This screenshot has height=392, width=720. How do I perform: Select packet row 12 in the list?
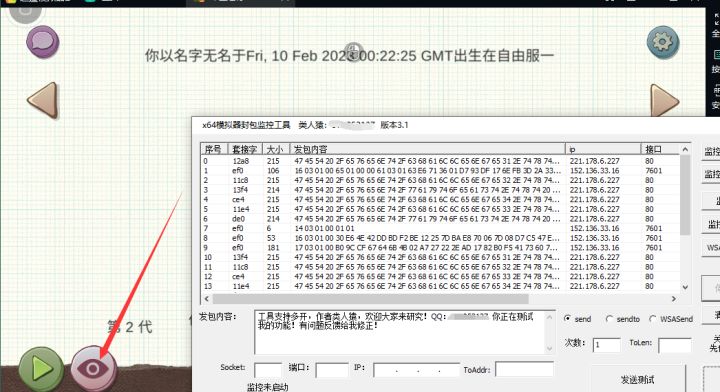(440, 277)
